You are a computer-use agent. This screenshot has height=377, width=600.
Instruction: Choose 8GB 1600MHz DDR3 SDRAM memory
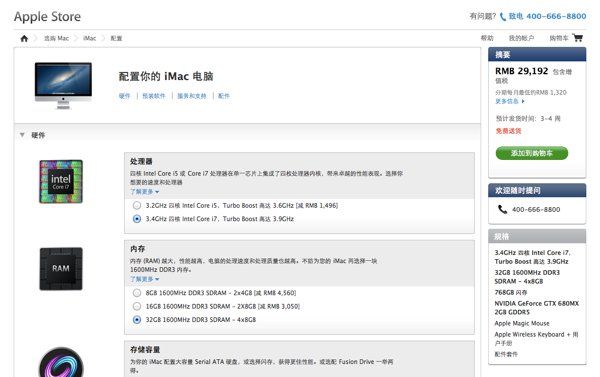(137, 293)
